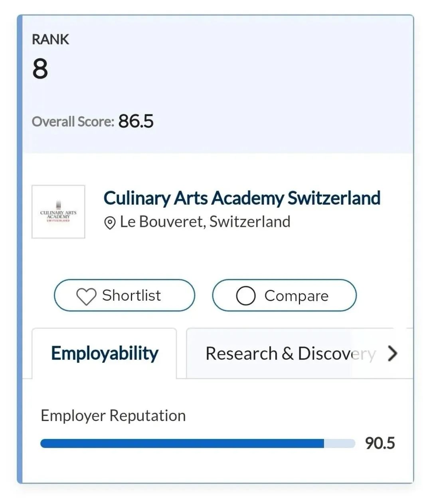Click the Le Bouveret, Switzerland location text

(205, 222)
